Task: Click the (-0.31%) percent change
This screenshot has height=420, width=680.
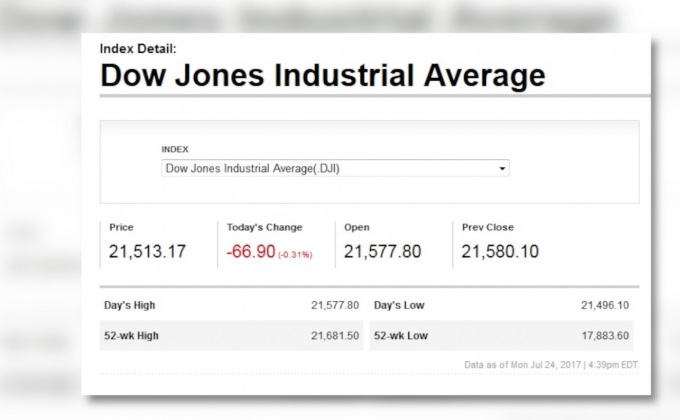Action: [295, 255]
